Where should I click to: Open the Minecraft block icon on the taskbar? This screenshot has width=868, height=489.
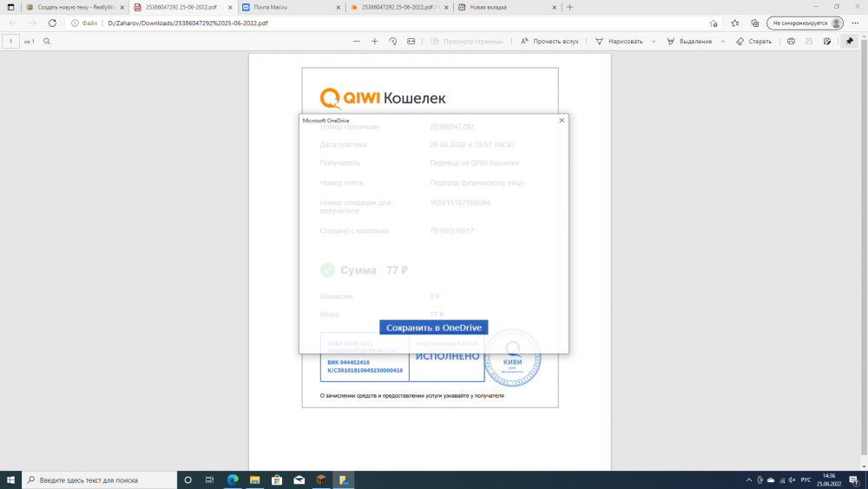click(321, 479)
